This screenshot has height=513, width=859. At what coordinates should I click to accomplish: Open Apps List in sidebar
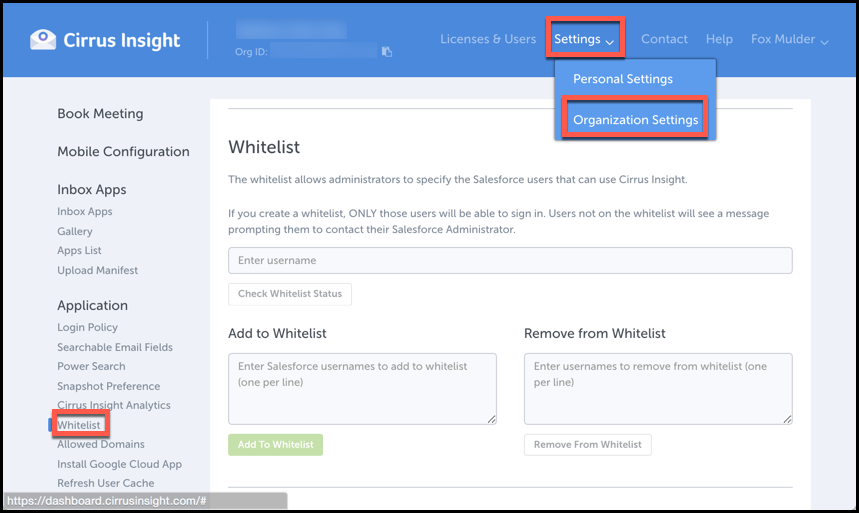[x=79, y=250]
